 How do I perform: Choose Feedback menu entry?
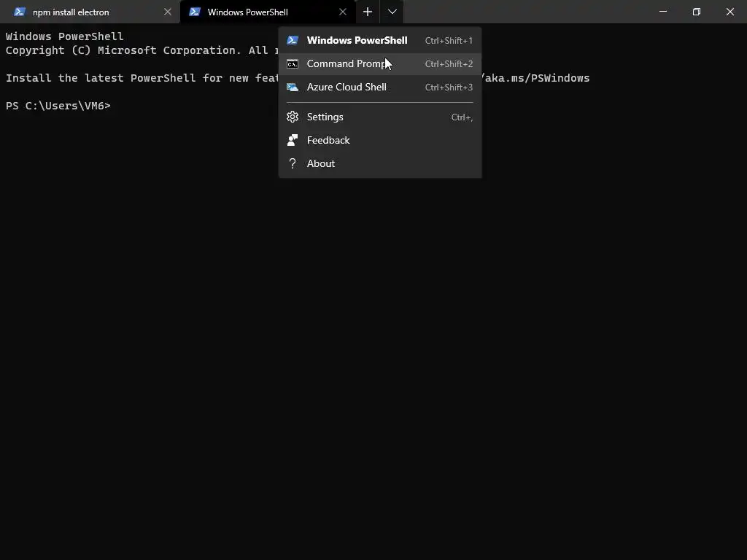click(380, 140)
